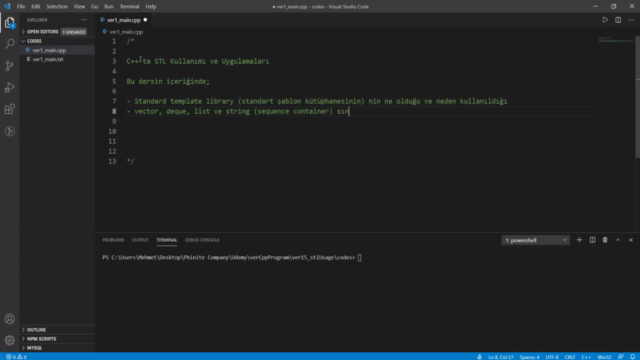Open the Run and Debug view
The height and width of the screenshot is (360, 640).
pos(9,87)
